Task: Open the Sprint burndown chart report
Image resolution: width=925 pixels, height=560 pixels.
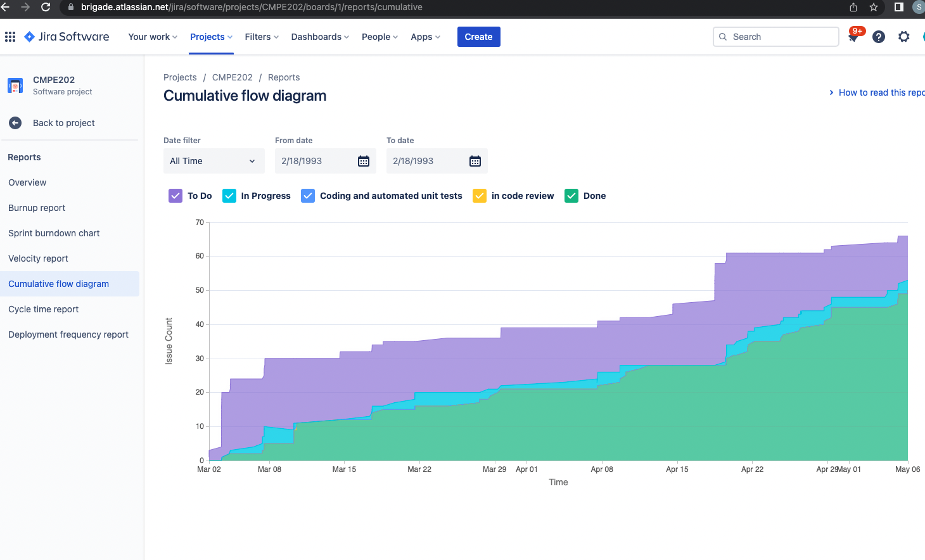Action: [x=53, y=233]
